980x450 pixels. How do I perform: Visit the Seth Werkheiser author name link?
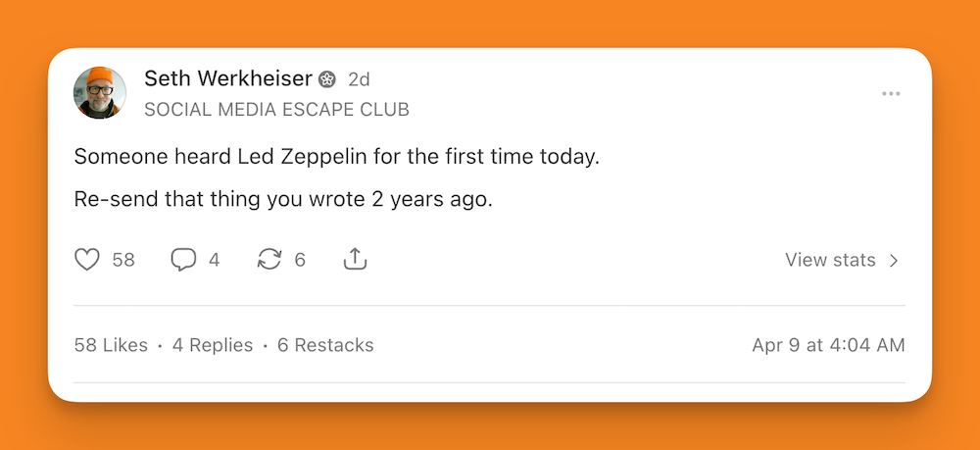[x=227, y=78]
